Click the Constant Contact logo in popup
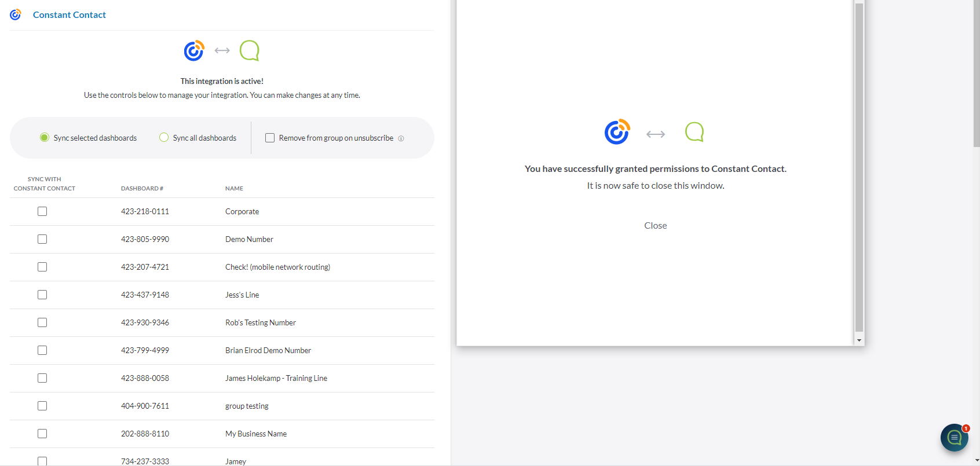The image size is (980, 466). 617,132
